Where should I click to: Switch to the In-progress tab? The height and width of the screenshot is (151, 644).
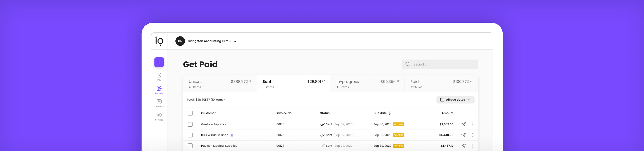point(367,84)
